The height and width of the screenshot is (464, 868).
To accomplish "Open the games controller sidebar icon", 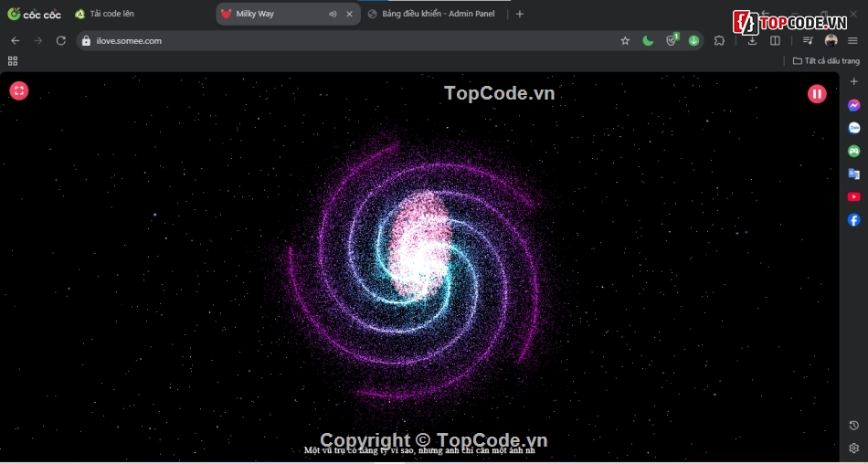I will (853, 151).
